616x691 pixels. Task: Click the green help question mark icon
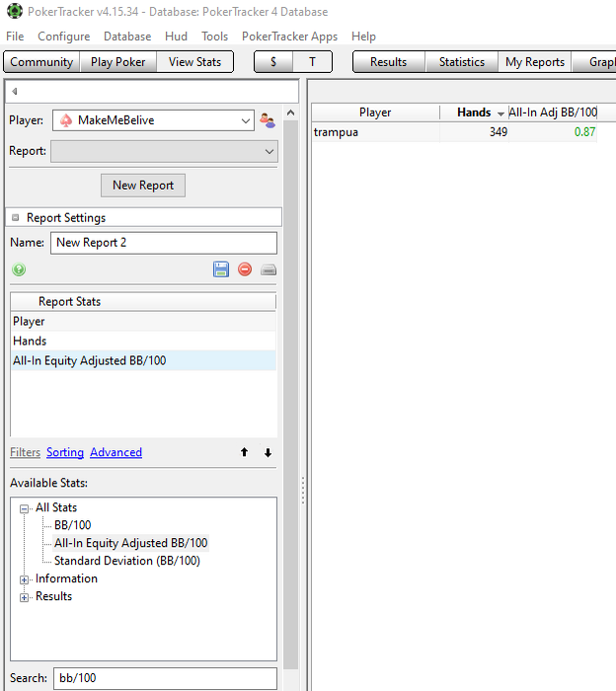tap(19, 269)
